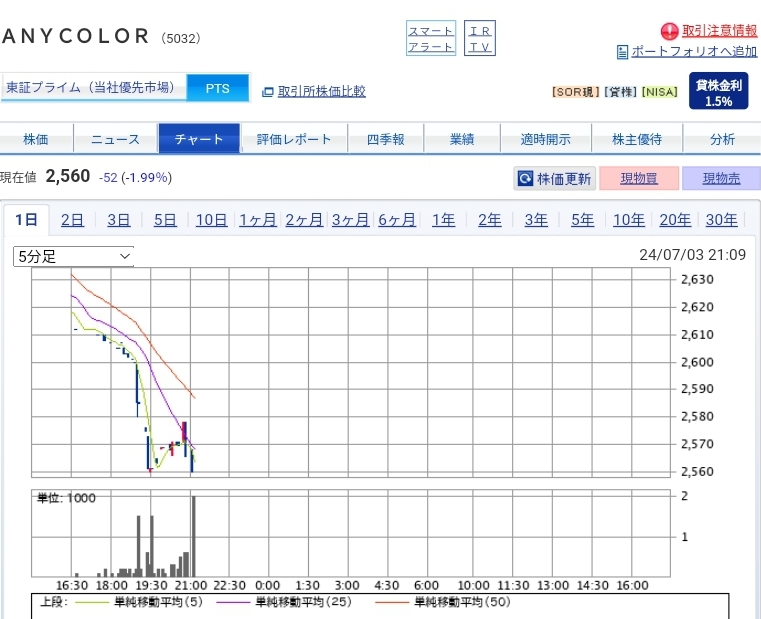The height and width of the screenshot is (619, 761).
Task: Click the 現物売 sell button
Action: click(x=722, y=179)
